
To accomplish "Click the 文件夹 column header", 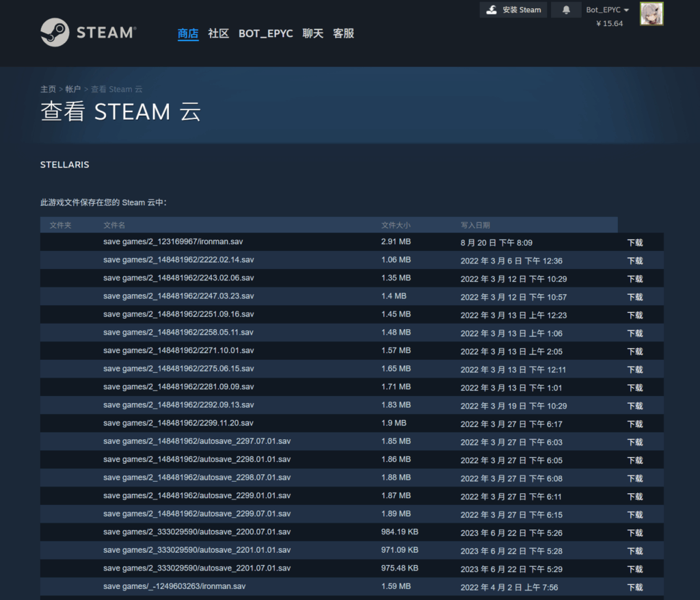I will click(60, 225).
